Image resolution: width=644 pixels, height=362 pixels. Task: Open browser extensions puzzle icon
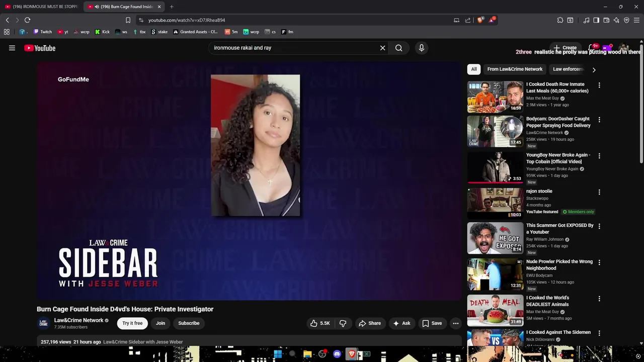point(560,20)
